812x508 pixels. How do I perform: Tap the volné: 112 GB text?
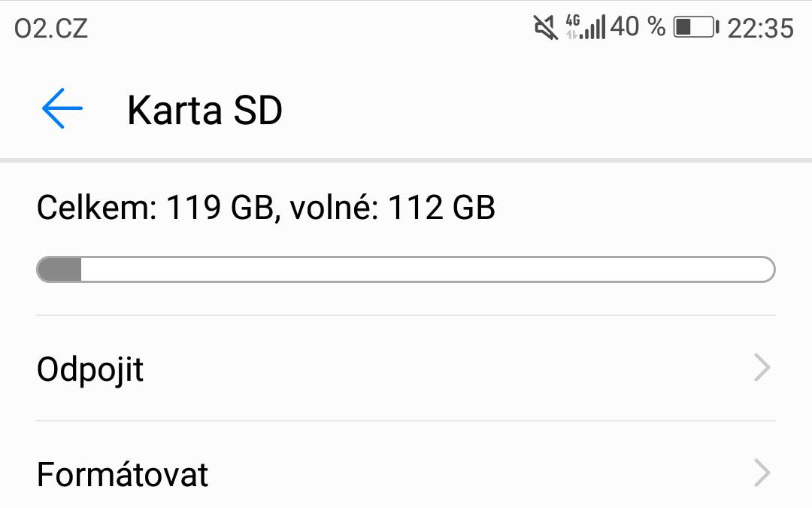(392, 208)
